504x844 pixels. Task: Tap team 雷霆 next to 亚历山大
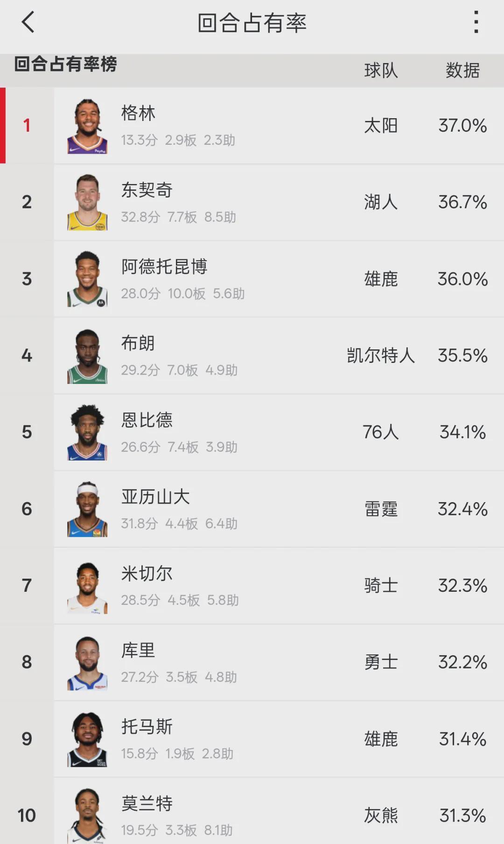[381, 509]
